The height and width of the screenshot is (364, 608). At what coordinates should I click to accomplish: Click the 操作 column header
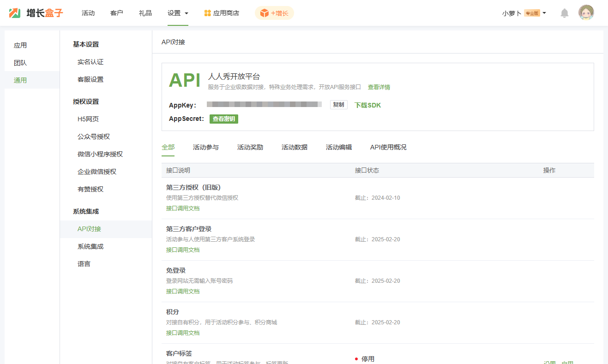(x=549, y=170)
